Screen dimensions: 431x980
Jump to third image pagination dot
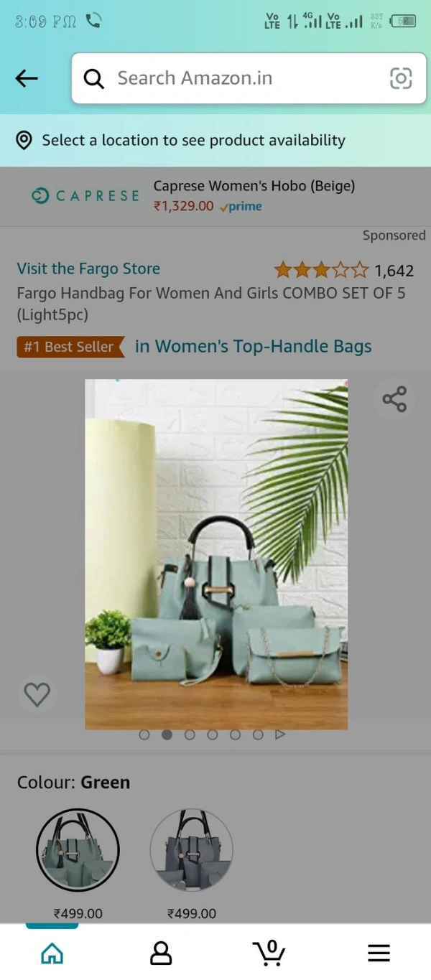coord(190,734)
